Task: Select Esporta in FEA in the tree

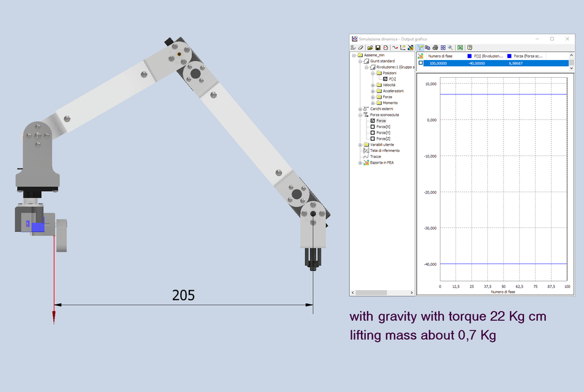Action: click(382, 162)
